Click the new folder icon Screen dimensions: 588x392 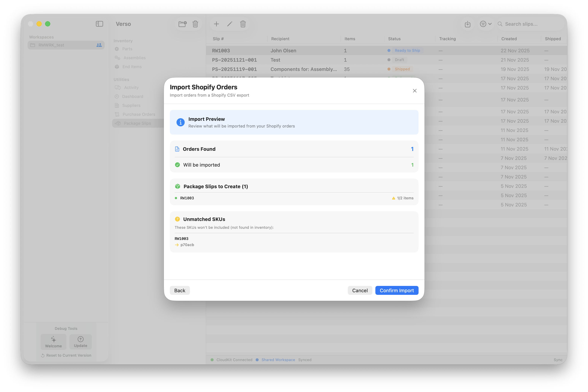182,24
